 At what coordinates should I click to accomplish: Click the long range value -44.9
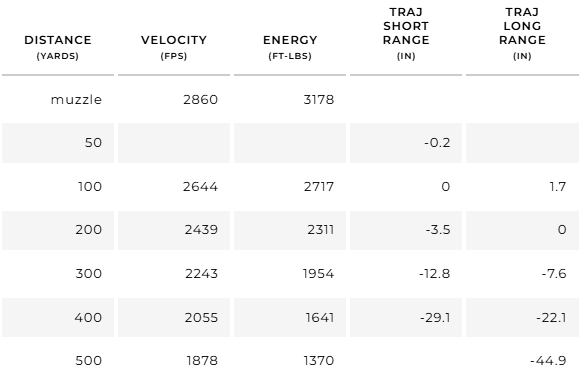[548, 360]
